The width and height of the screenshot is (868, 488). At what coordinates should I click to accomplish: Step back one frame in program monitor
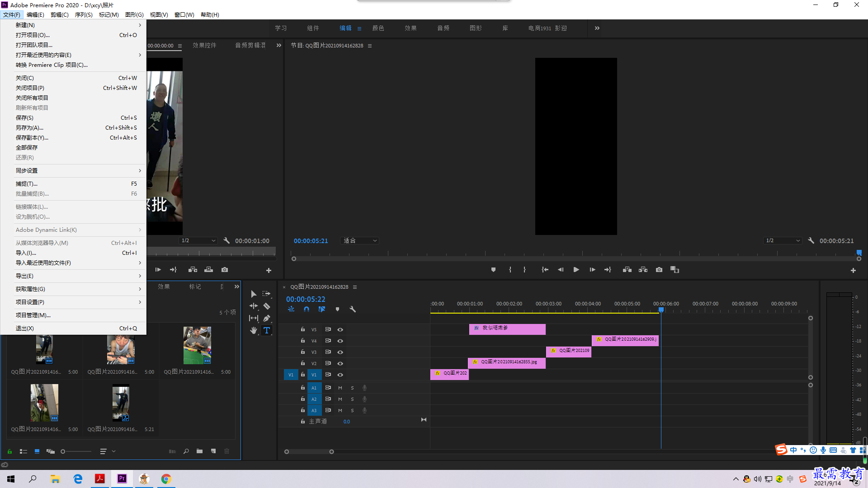point(561,270)
